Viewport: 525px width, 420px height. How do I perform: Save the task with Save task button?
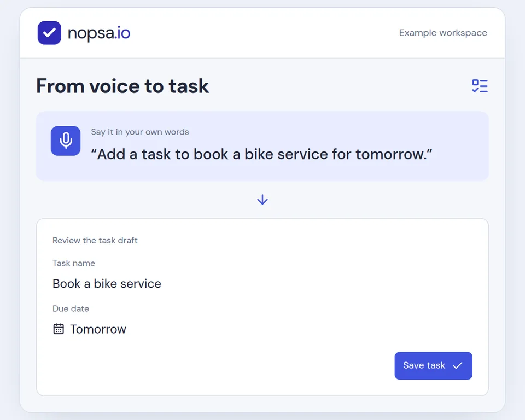[433, 365]
